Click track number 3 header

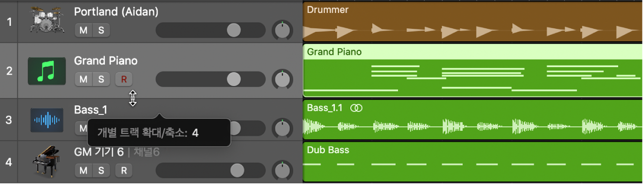9,120
